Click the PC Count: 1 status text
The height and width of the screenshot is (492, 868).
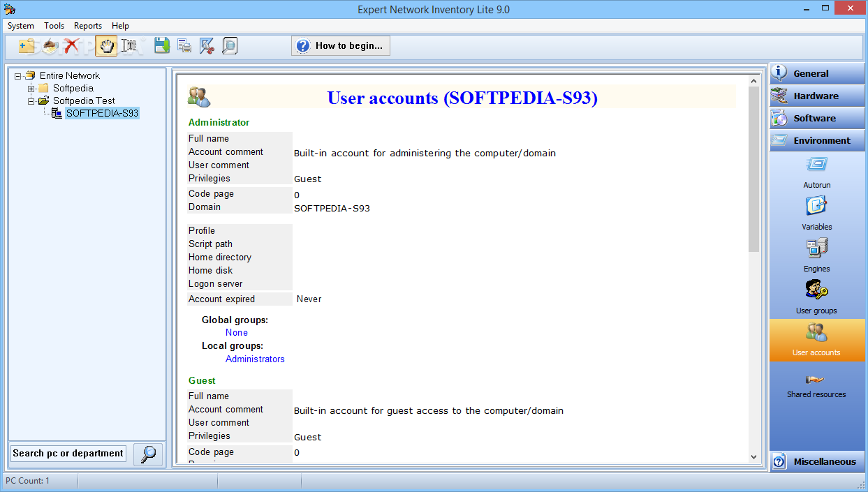(28, 481)
